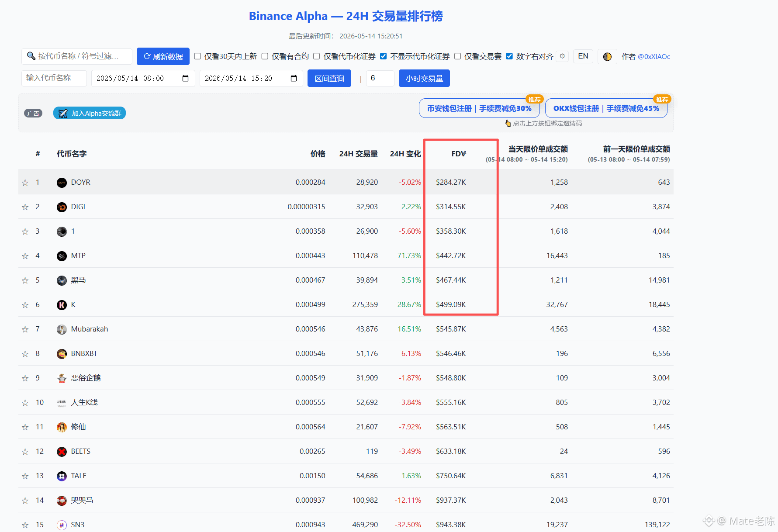778x532 pixels.
Task: Enable 仅看代币化证券 checkbox
Action: pos(317,56)
